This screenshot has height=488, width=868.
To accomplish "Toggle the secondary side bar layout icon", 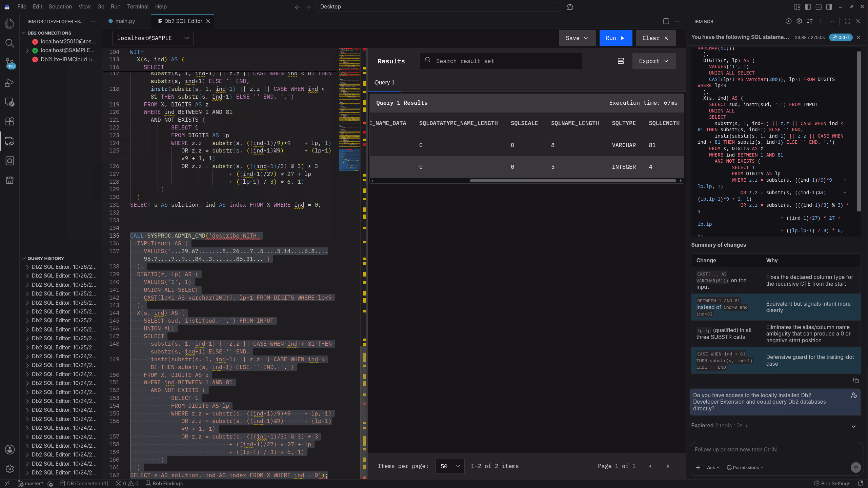I will 829,7.
